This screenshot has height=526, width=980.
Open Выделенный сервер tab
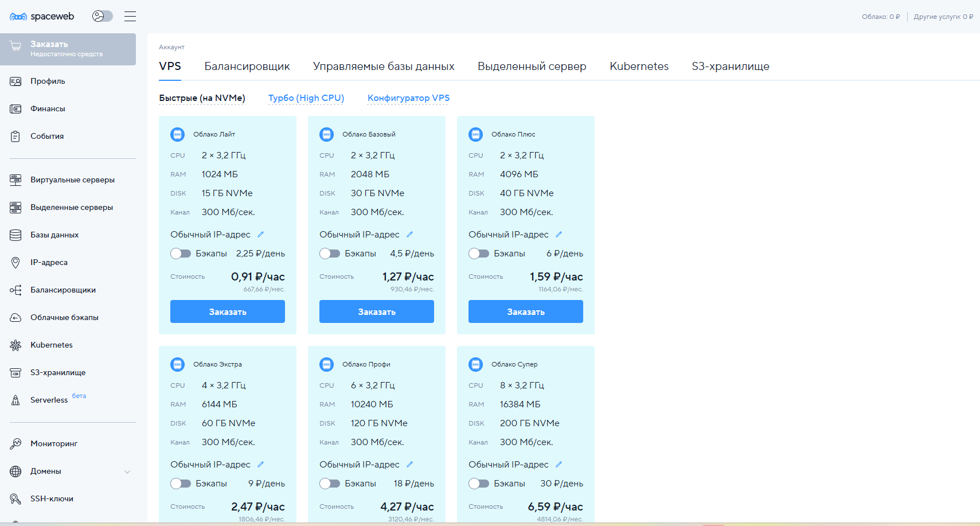(532, 67)
